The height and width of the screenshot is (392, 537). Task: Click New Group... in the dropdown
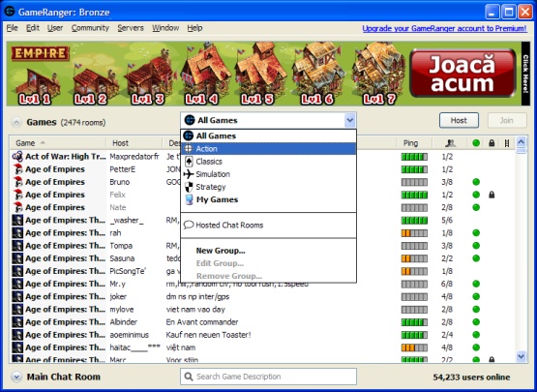pyautogui.click(x=268, y=251)
